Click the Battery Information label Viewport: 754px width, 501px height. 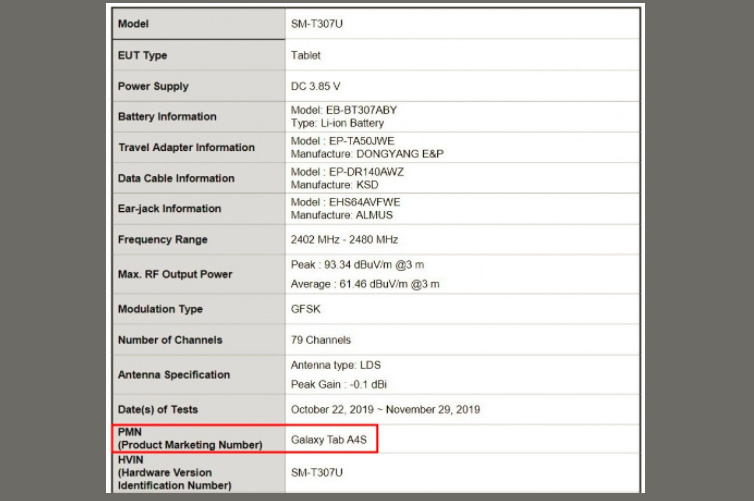point(167,117)
